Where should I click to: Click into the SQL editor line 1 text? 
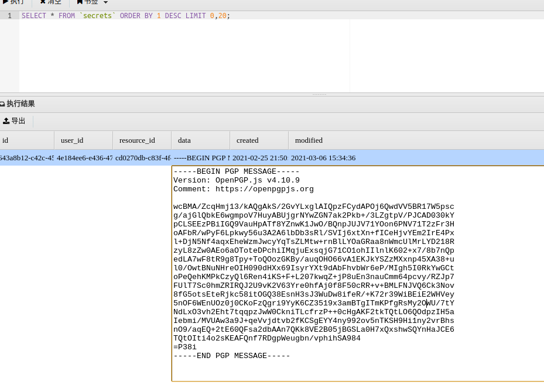click(125, 16)
